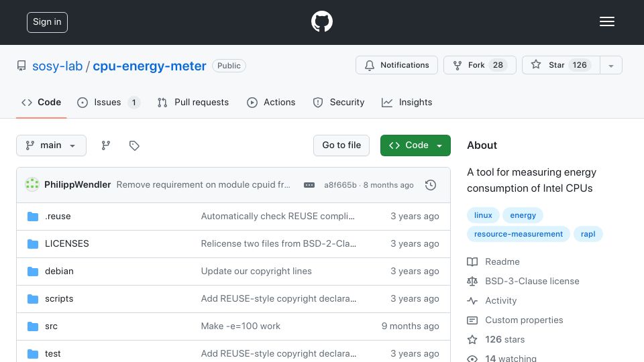Fork the repository

tap(480, 65)
